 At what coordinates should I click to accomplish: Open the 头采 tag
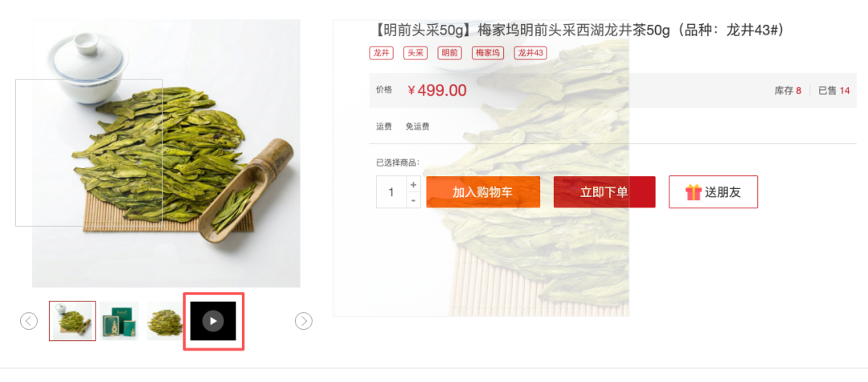pyautogui.click(x=416, y=53)
